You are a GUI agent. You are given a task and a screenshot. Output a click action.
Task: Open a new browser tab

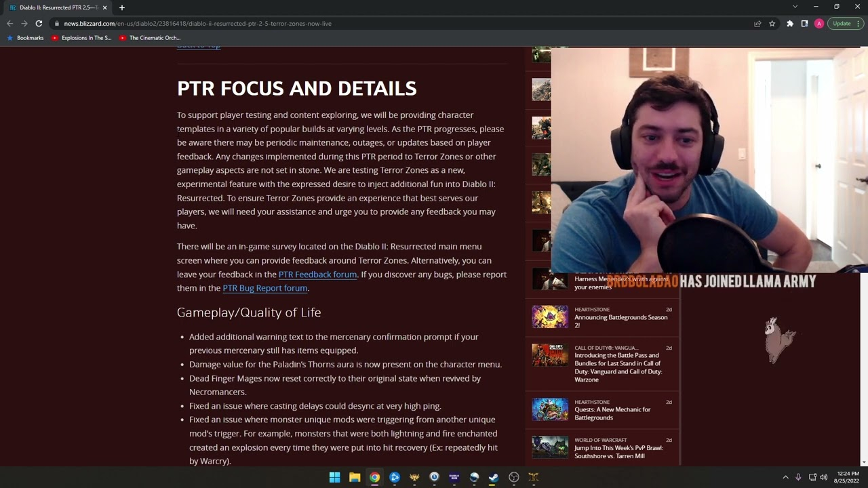click(122, 7)
